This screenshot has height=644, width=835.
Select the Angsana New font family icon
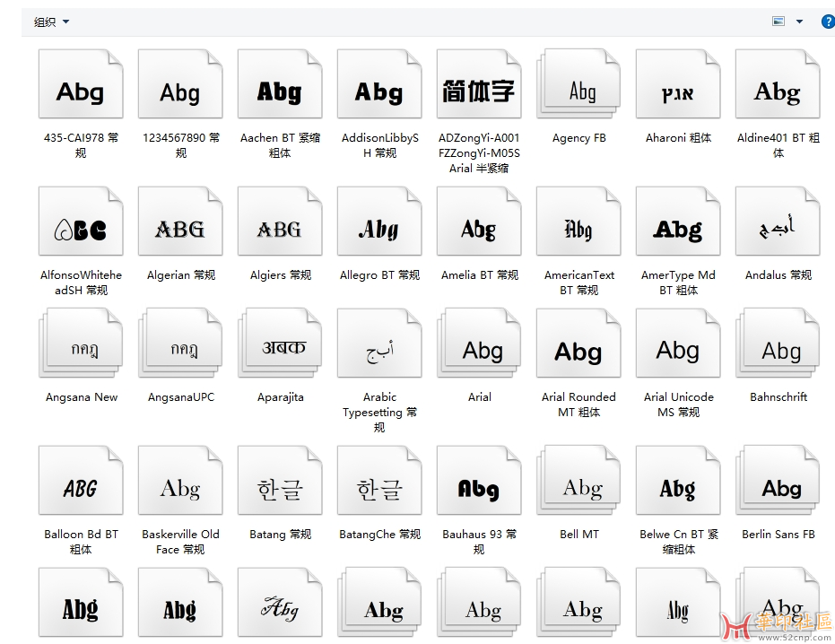coord(81,343)
